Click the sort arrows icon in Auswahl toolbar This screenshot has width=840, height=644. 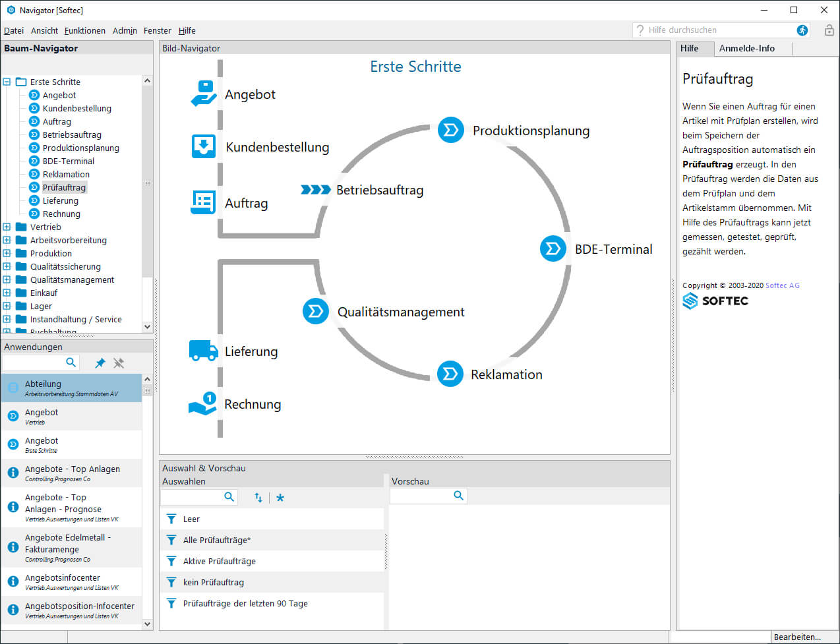tap(258, 498)
